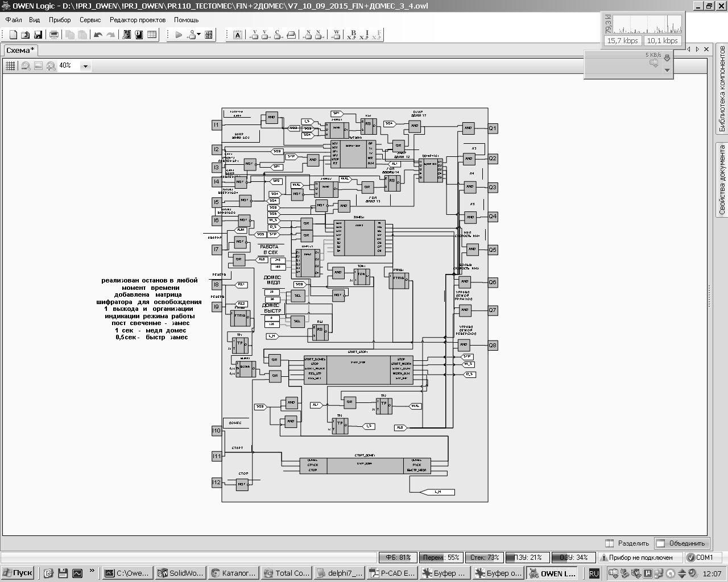
Task: Select the text comment 'A' tool
Action: (x=238, y=35)
